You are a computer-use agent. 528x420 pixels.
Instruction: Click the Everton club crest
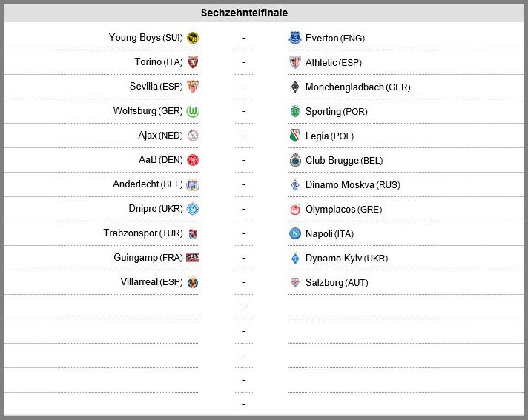[294, 38]
